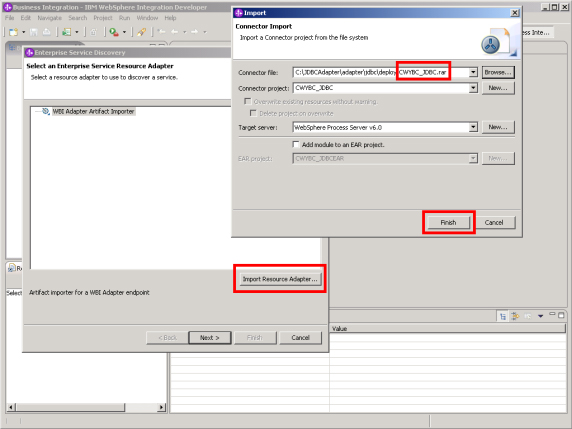
Task: Click Show Advanced Properties filter icon
Action: [515, 316]
